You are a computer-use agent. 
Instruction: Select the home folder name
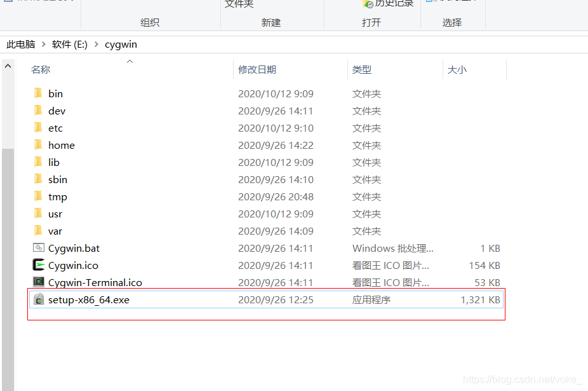click(62, 146)
